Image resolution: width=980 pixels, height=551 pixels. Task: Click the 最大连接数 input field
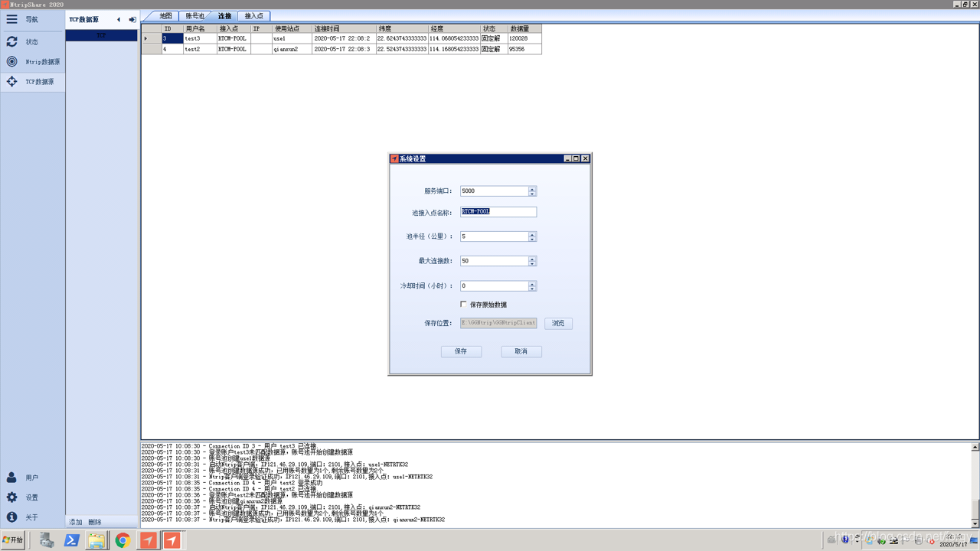[x=494, y=261]
